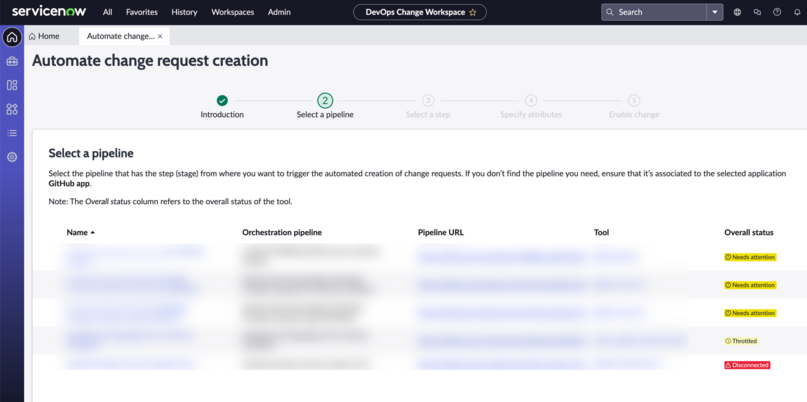Open the chat sidebar icon
807x402 pixels.
pyautogui.click(x=757, y=12)
